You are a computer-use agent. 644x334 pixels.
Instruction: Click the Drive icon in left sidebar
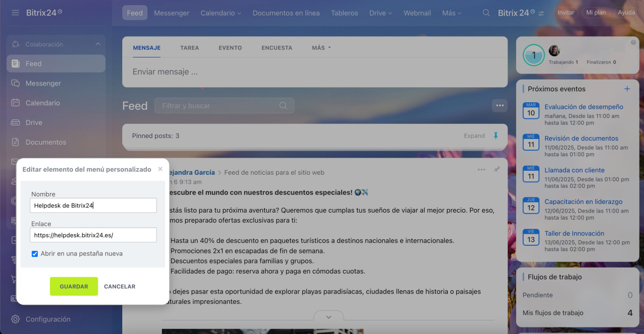(x=16, y=122)
